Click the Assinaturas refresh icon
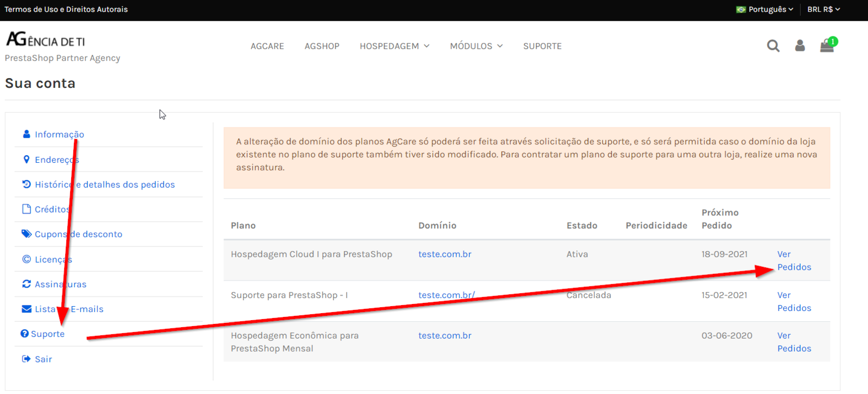The image size is (868, 394). click(x=27, y=284)
